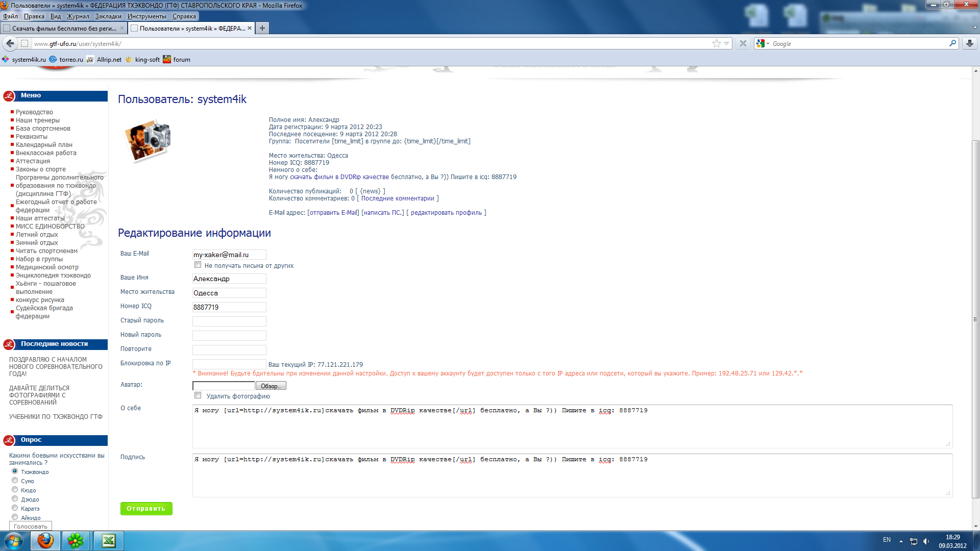
Task: Open the forum bookmark
Action: pos(177,60)
